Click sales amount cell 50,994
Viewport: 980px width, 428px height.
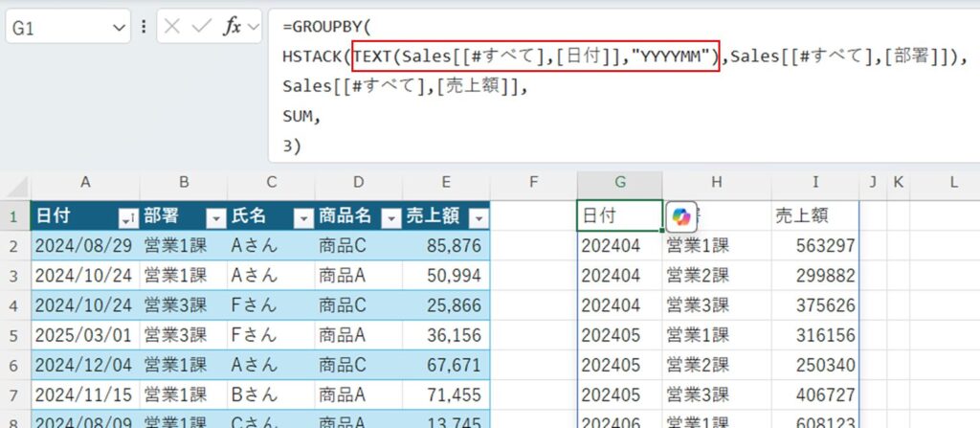click(x=446, y=276)
